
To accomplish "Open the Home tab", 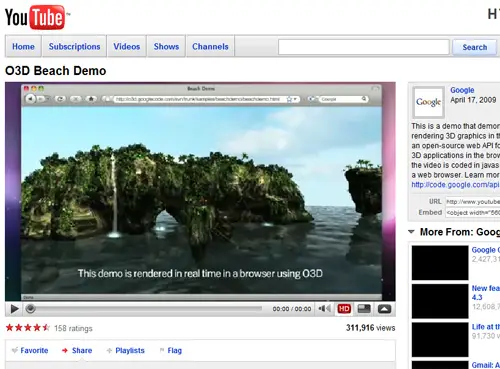I will 23,46.
